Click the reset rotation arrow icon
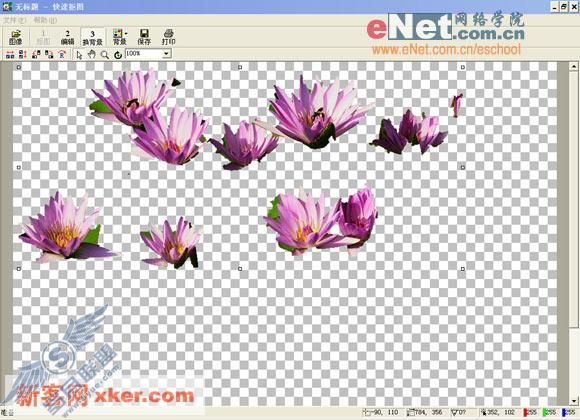The image size is (580, 420). pyautogui.click(x=118, y=55)
